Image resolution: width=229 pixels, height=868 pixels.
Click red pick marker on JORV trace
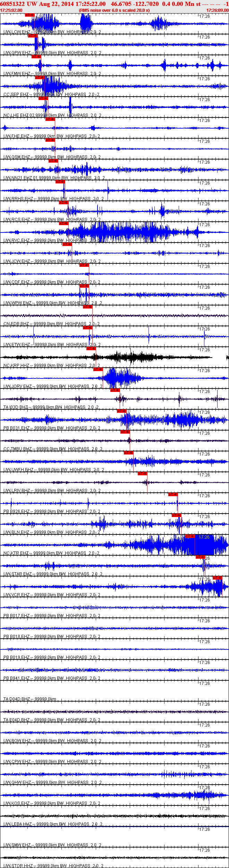click(x=98, y=369)
